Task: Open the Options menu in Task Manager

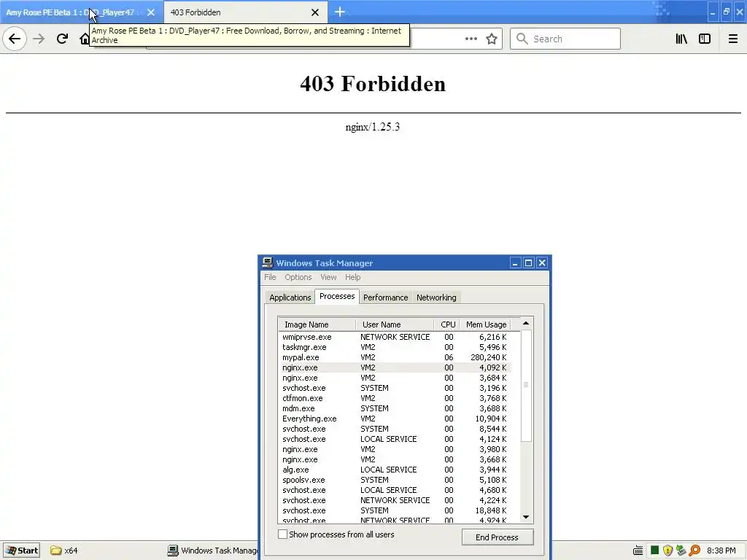Action: tap(298, 277)
